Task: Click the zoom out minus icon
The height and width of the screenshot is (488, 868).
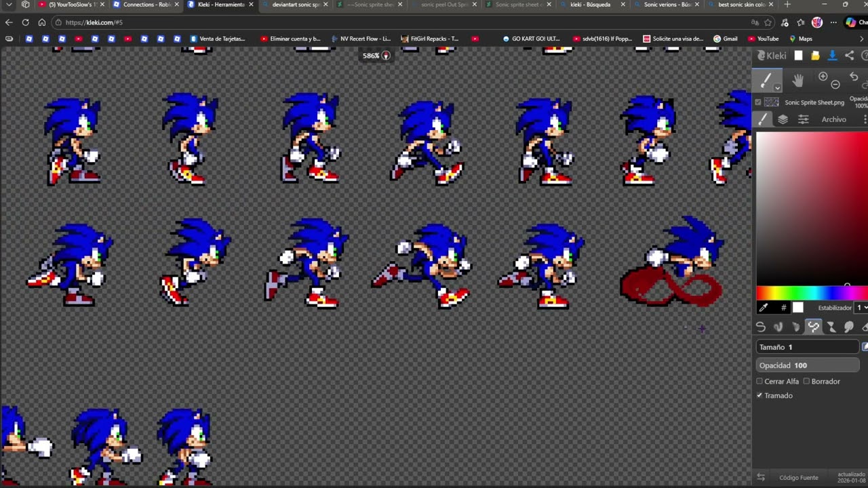Action: click(x=835, y=85)
